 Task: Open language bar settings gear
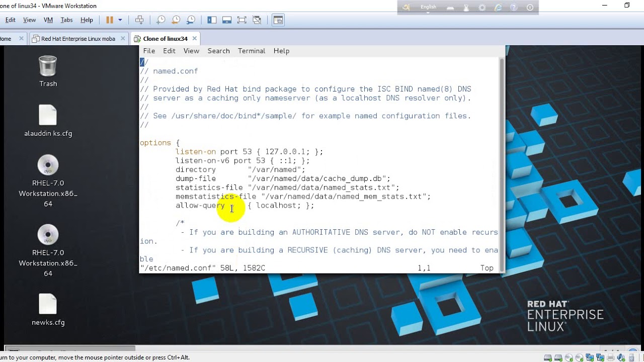482,8
